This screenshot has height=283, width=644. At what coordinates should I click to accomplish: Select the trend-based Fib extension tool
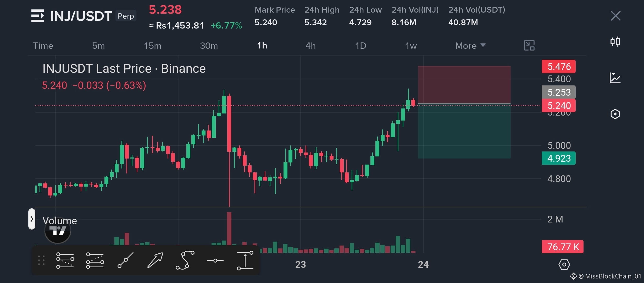click(x=95, y=260)
